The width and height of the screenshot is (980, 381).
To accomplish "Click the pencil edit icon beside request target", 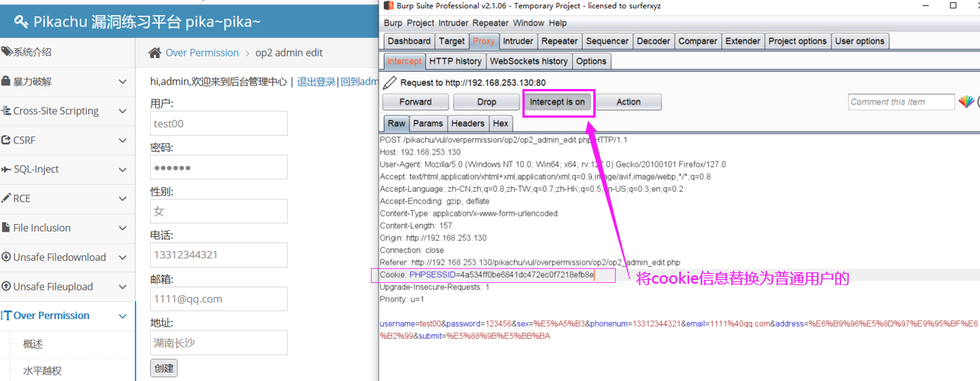I will 390,82.
